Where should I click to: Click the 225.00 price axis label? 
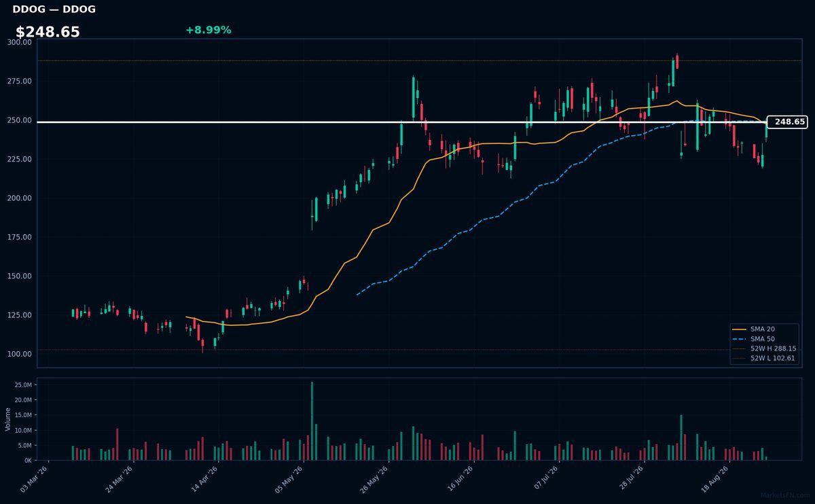click(20, 159)
